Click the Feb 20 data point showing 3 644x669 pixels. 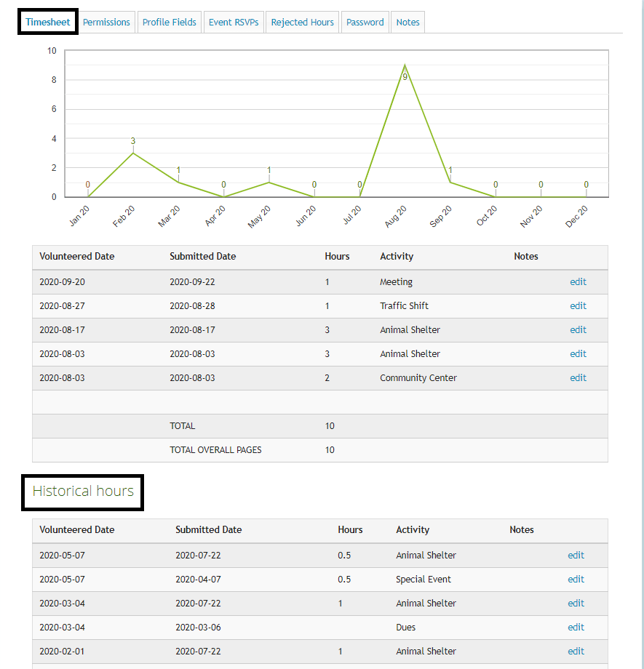133,153
